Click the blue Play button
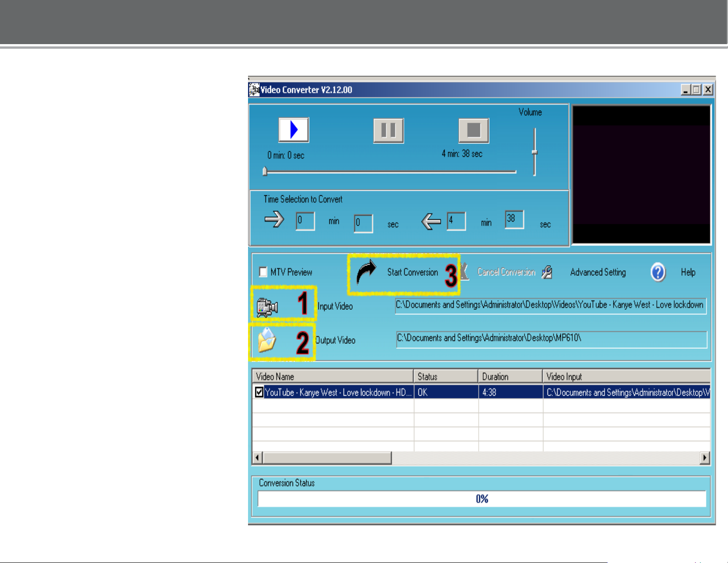 pyautogui.click(x=293, y=130)
